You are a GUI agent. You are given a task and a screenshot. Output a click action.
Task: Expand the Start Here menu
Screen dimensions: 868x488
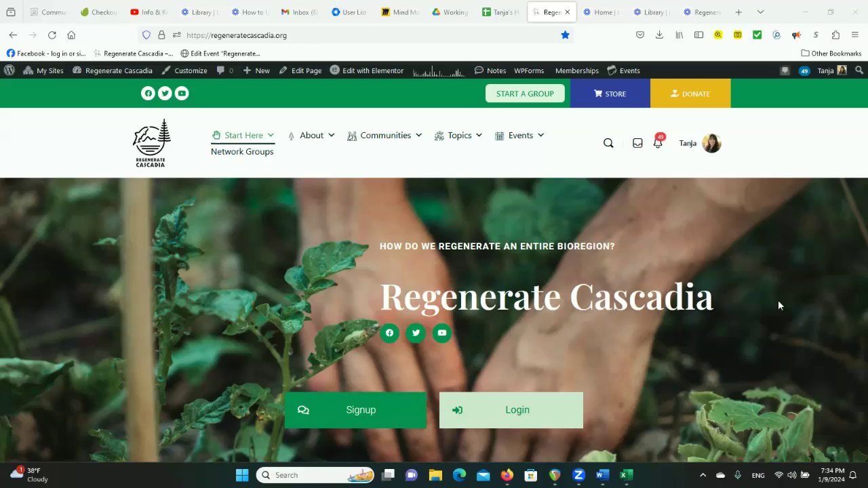pos(243,136)
